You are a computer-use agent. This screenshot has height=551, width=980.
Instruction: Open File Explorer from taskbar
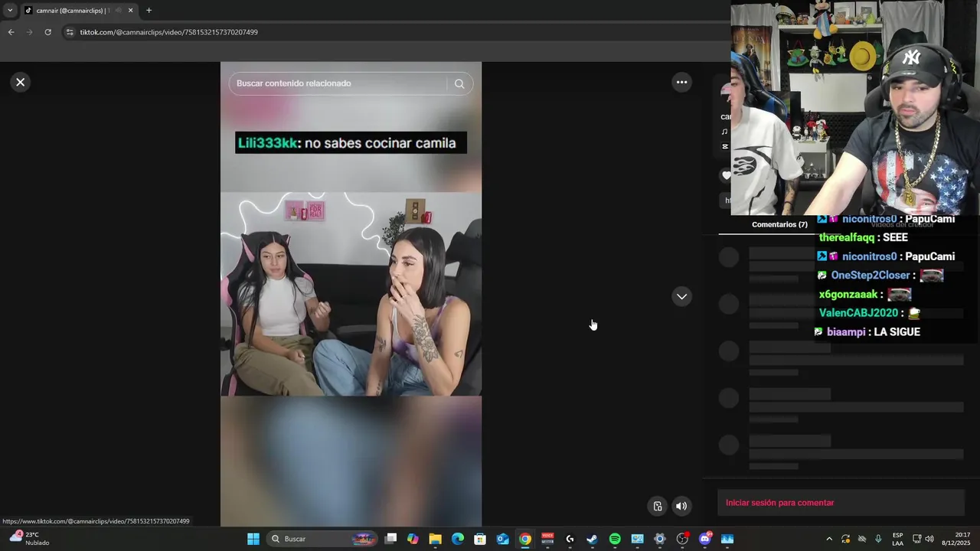pos(435,539)
